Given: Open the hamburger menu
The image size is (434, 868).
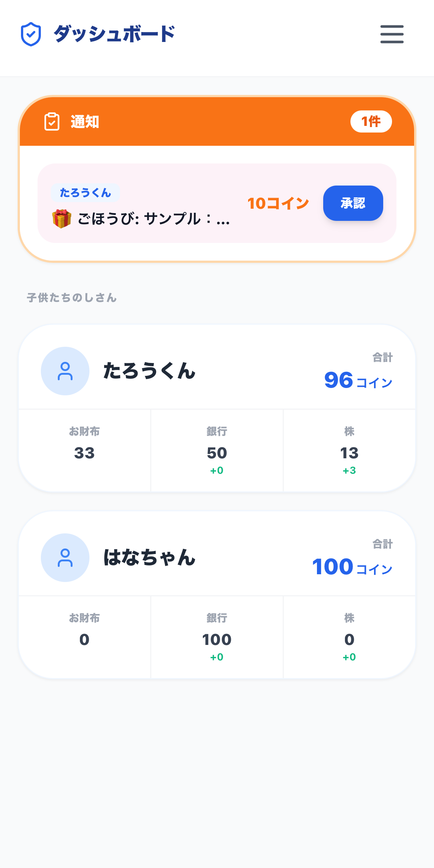Looking at the screenshot, I should tap(392, 34).
